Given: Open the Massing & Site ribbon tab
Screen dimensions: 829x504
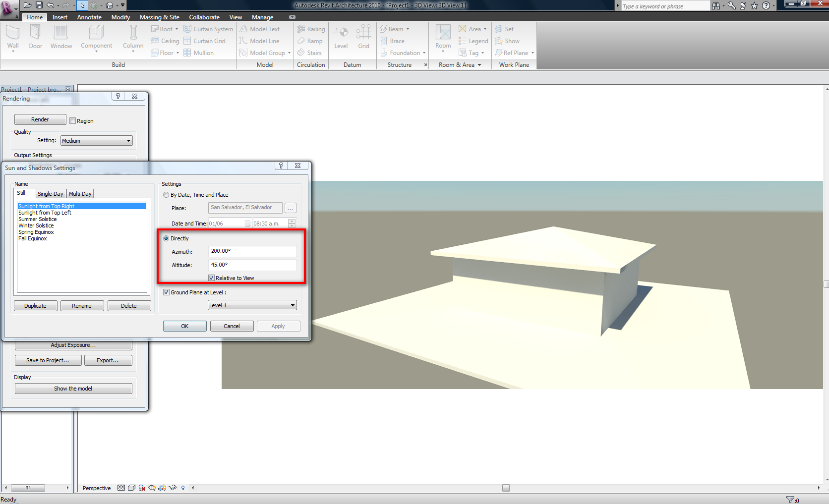Looking at the screenshot, I should click(x=159, y=17).
